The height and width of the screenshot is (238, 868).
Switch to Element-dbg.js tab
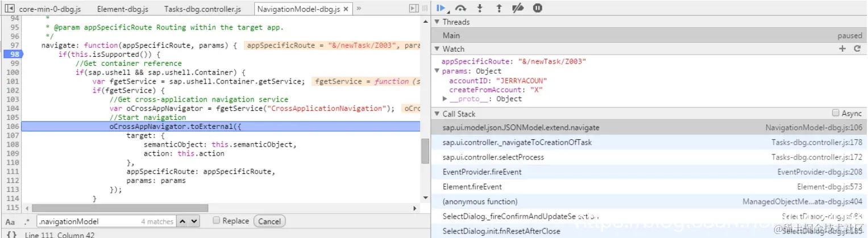123,9
